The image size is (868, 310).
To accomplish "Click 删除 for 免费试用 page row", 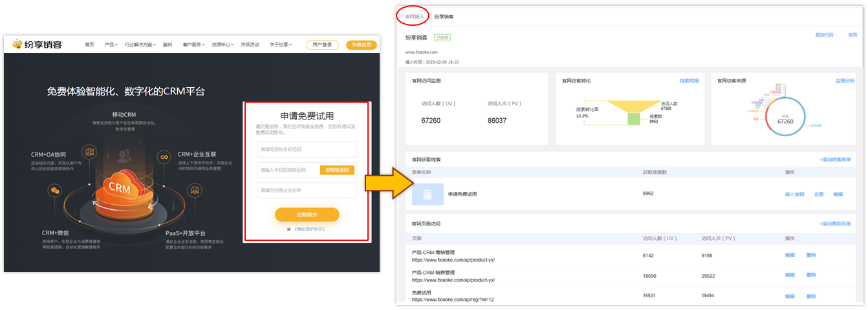I will 812,296.
